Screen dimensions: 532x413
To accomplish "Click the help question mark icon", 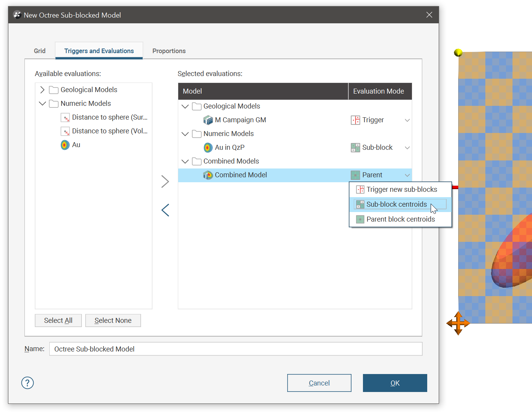I will click(28, 383).
